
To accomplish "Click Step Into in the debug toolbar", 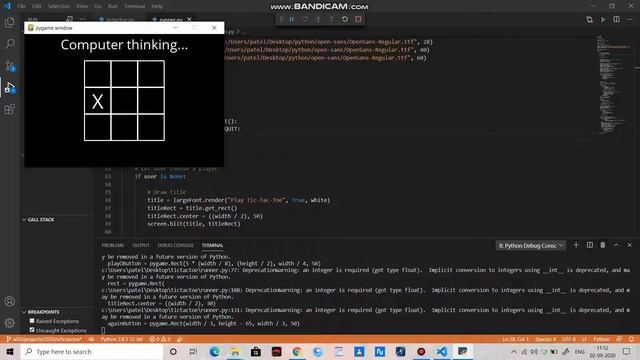I will click(318, 19).
